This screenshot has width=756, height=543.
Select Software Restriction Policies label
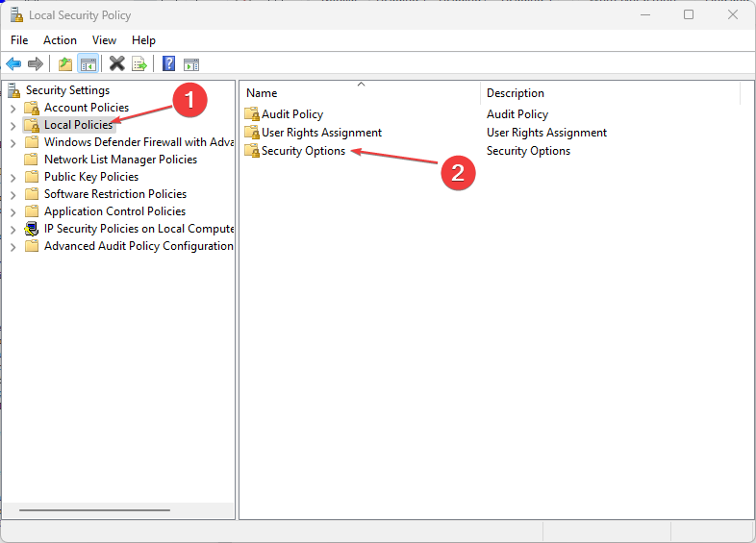pos(115,194)
